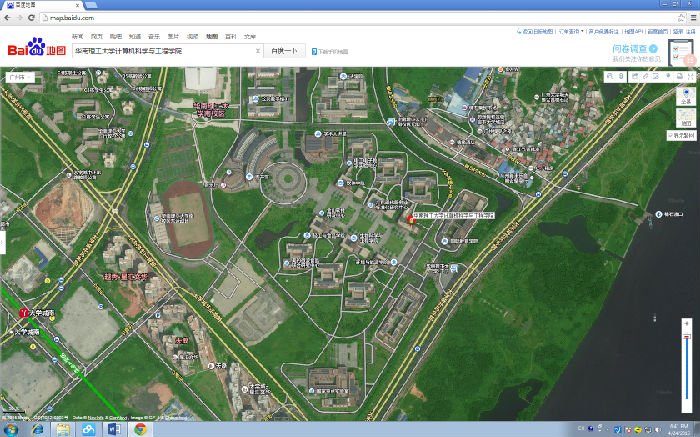Clear the search box with the X icon
This screenshot has height=437, width=700.
pos(258,50)
